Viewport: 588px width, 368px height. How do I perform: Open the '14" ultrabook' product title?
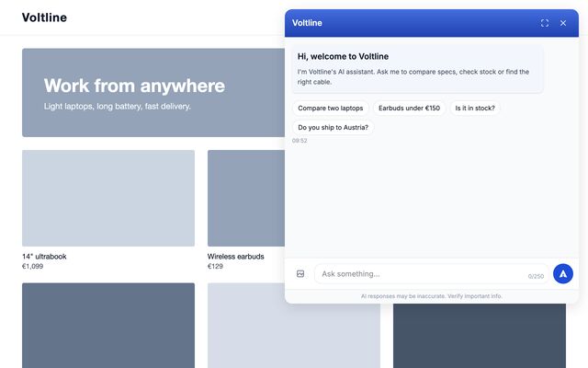pyautogui.click(x=44, y=257)
